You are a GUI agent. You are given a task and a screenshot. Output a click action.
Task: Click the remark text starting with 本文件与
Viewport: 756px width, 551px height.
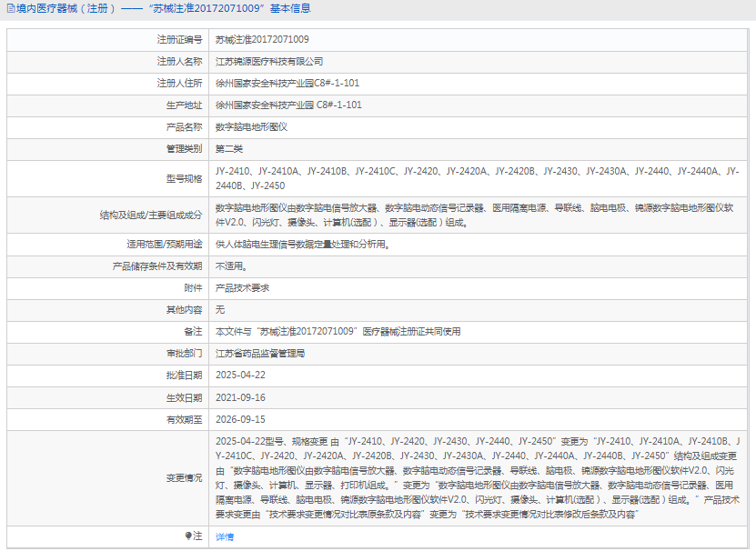point(338,332)
